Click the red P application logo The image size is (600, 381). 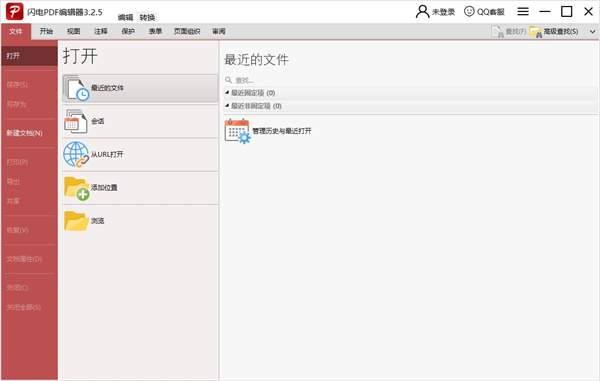15,11
